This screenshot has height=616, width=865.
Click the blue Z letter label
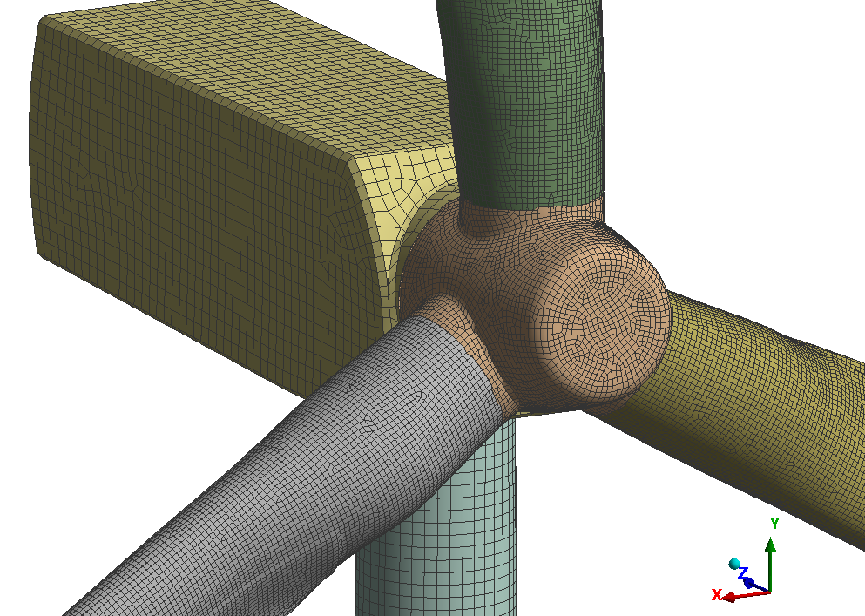743,572
